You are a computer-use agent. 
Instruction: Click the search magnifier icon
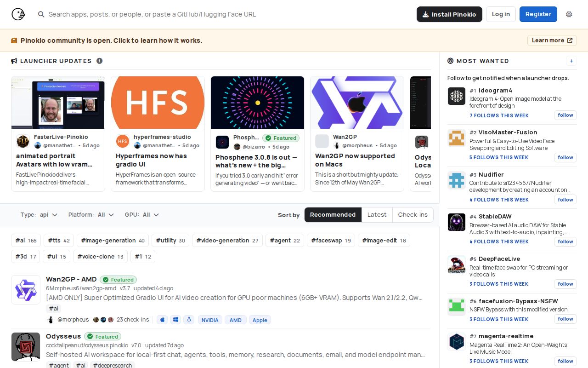[x=41, y=14]
